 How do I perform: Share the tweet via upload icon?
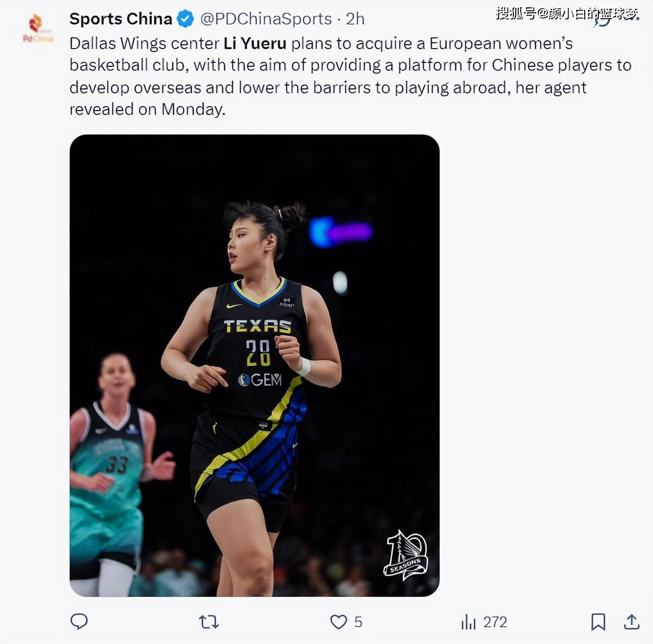[631, 622]
